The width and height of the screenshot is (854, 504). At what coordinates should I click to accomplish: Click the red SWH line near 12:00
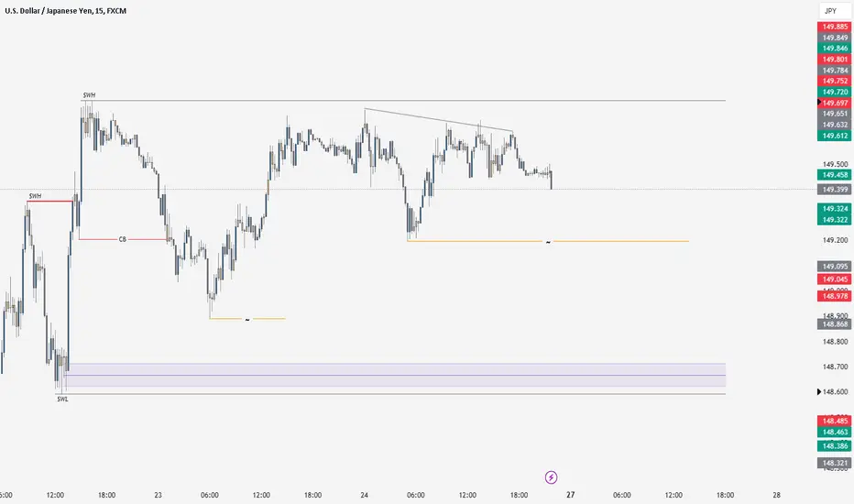(49, 202)
